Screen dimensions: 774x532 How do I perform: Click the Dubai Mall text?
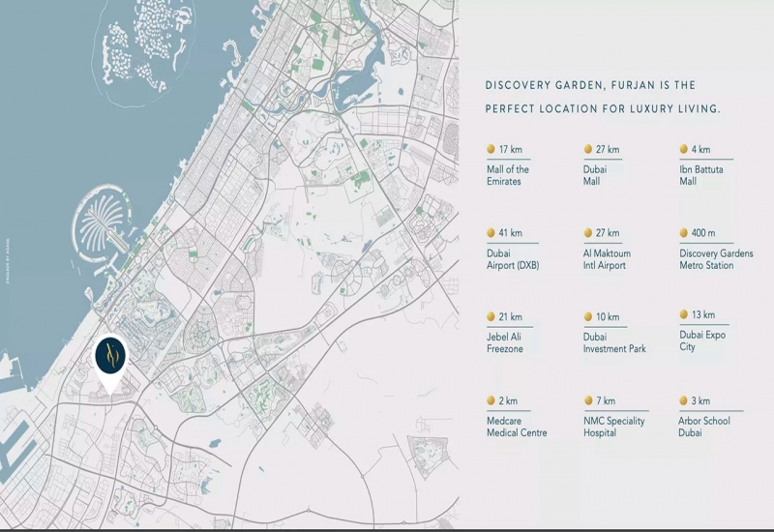596,175
